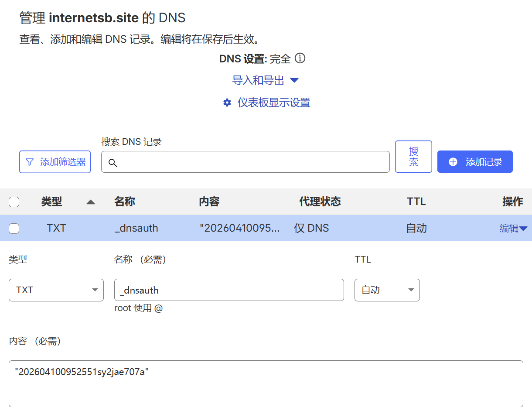Click the sort arrow on the 类型 column
This screenshot has width=532, height=407.
(90, 202)
